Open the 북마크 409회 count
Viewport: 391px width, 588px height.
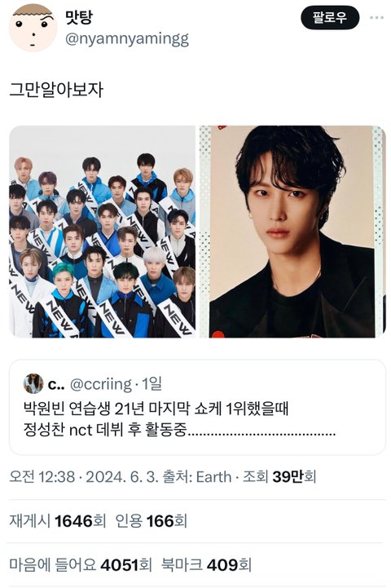(x=206, y=564)
